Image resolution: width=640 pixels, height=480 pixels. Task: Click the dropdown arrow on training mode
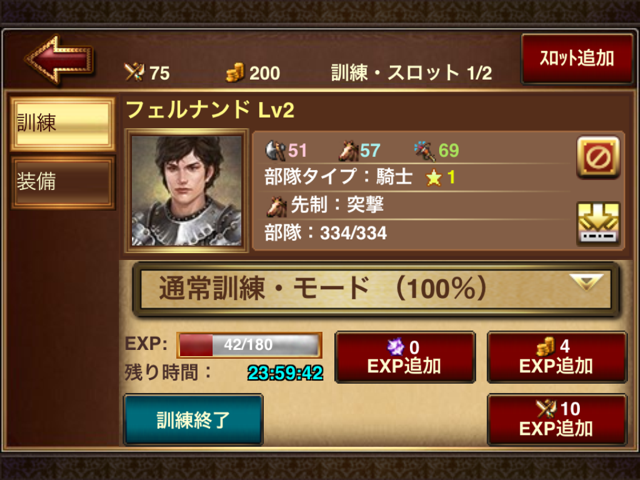587,282
